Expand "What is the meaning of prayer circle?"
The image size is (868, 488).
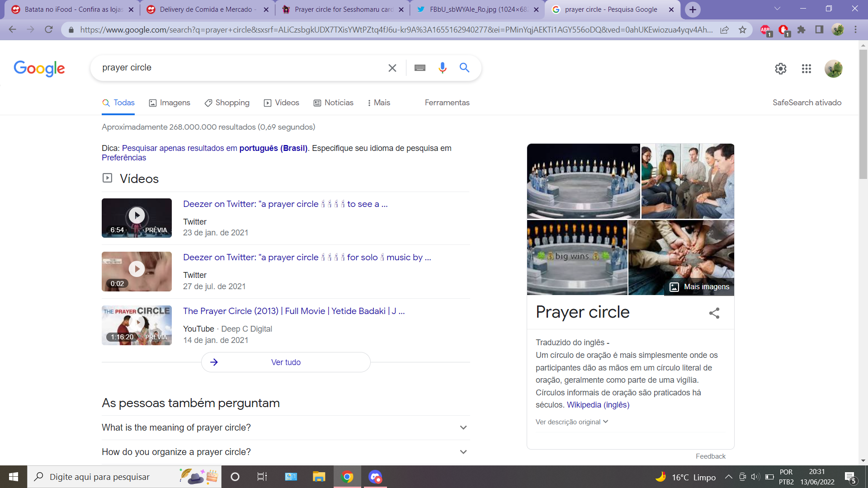click(x=286, y=427)
